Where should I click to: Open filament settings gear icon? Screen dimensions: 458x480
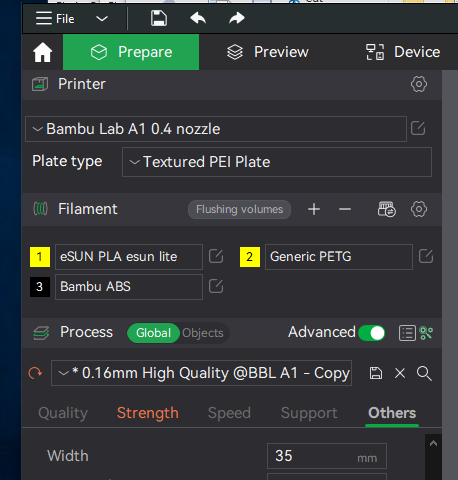tap(419, 209)
